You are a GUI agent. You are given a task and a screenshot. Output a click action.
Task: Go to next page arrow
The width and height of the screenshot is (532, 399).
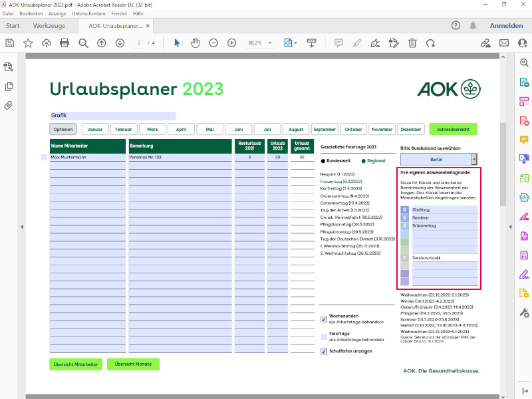(120, 43)
